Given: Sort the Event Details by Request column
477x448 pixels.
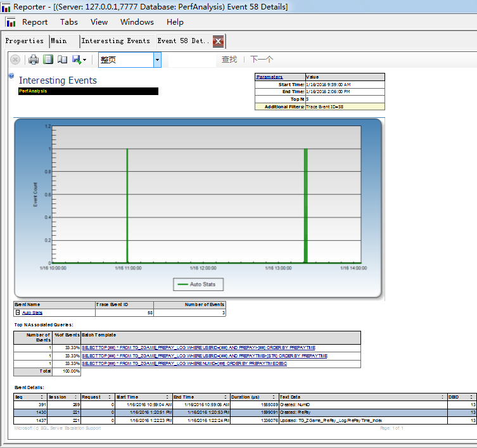Looking at the screenshot, I should click(110, 397).
